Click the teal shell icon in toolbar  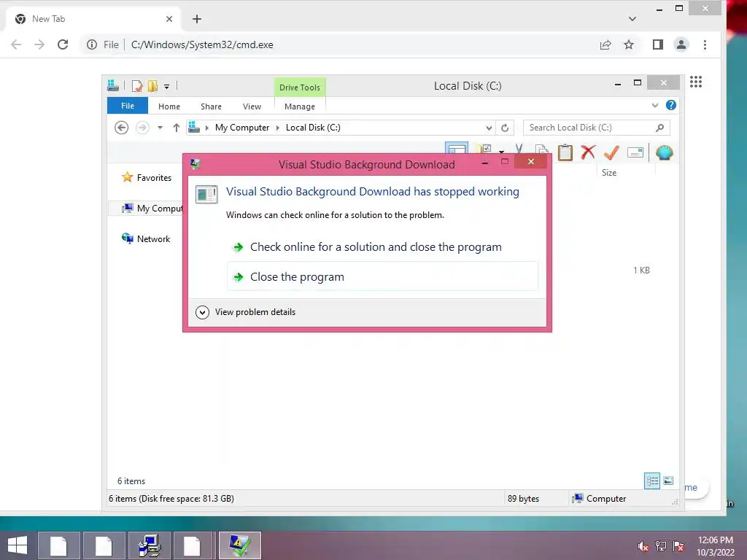[x=664, y=152]
